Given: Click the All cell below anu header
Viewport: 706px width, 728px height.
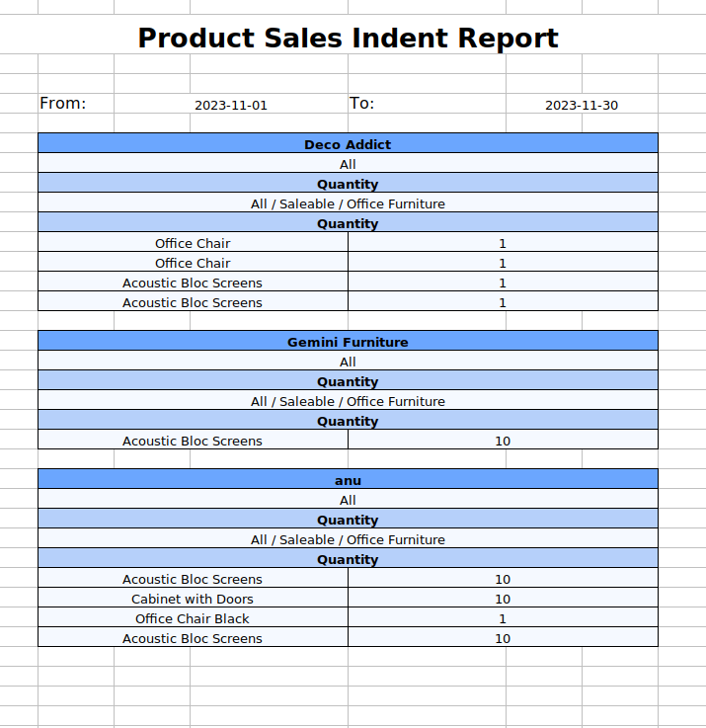Looking at the screenshot, I should coord(348,500).
